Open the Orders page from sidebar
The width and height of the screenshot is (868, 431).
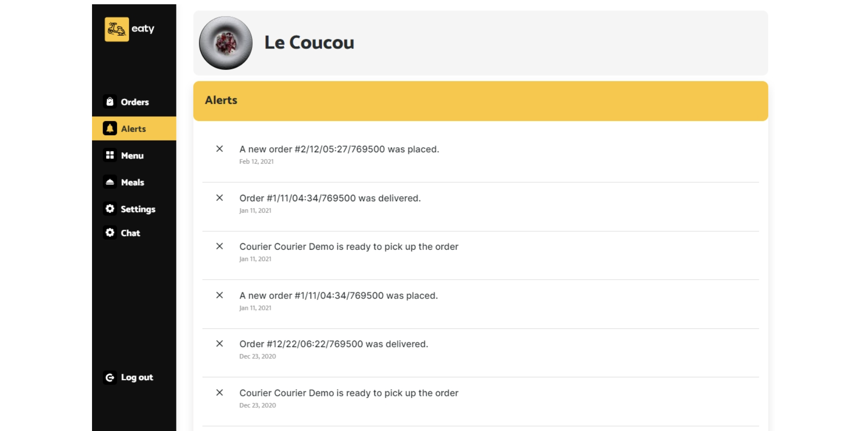click(x=135, y=102)
